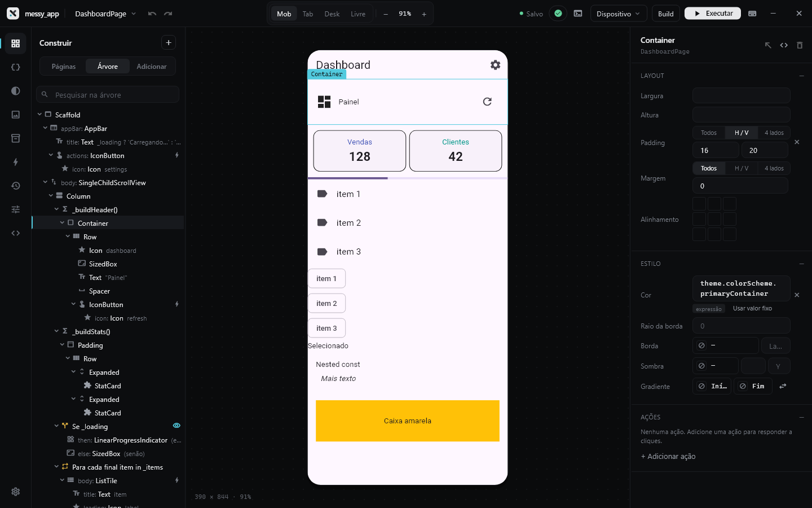This screenshot has height=508, width=812.
Task: Click the Build button
Action: click(666, 14)
